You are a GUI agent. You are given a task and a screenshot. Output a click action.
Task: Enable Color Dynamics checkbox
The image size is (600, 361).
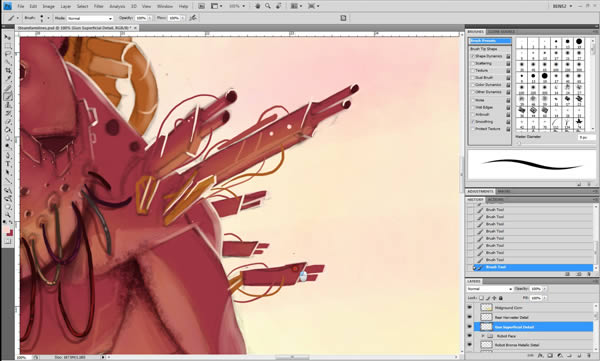(x=473, y=85)
